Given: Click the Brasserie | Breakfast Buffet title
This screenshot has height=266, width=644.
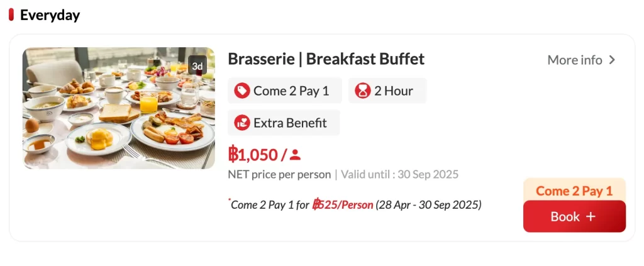Looking at the screenshot, I should pos(326,59).
